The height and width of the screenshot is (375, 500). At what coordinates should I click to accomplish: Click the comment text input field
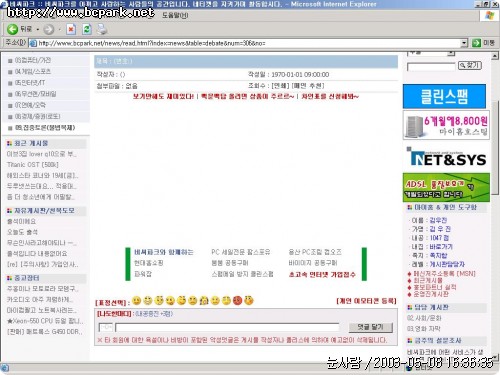coord(227,327)
